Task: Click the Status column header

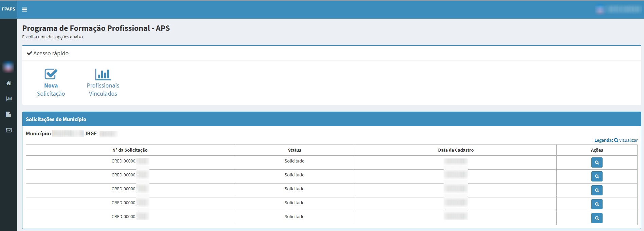Action: (294, 150)
